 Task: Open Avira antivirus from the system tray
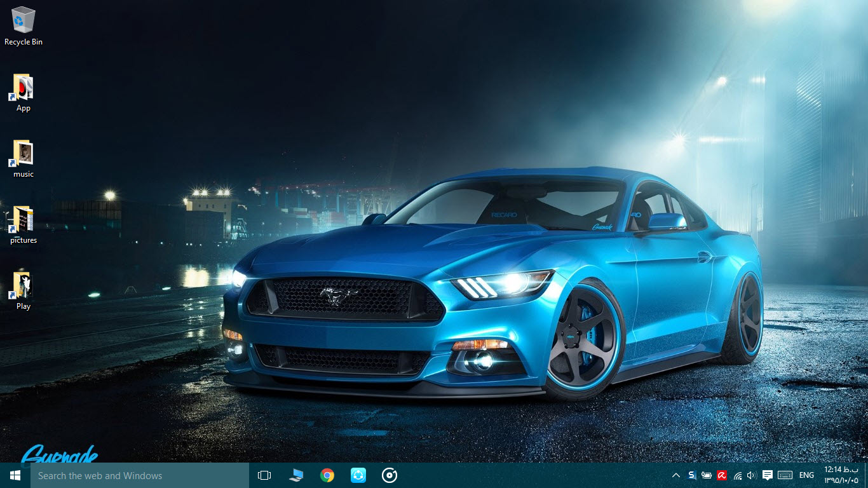tap(722, 475)
